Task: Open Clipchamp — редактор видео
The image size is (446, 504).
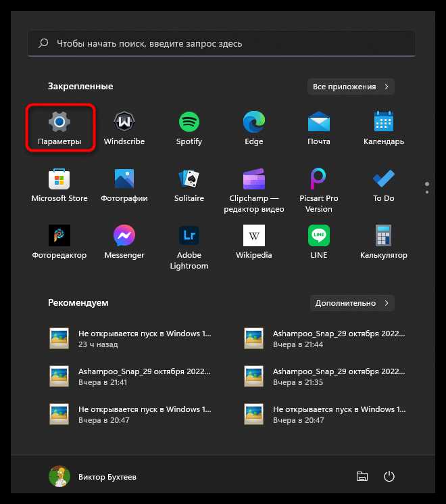Action: pyautogui.click(x=254, y=190)
